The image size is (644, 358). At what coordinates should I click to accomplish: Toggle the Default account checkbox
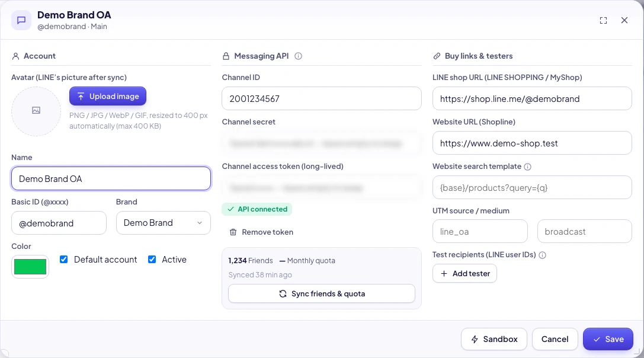(x=63, y=260)
